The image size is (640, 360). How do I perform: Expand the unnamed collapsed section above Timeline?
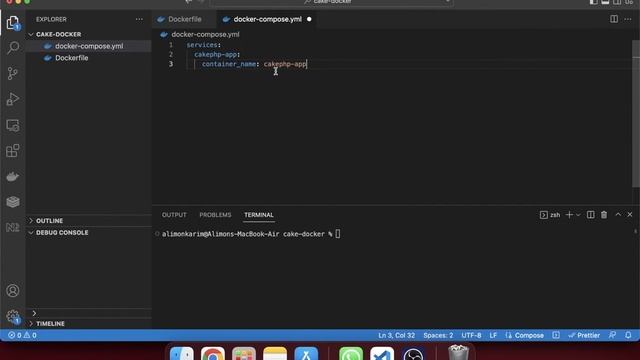[34, 313]
